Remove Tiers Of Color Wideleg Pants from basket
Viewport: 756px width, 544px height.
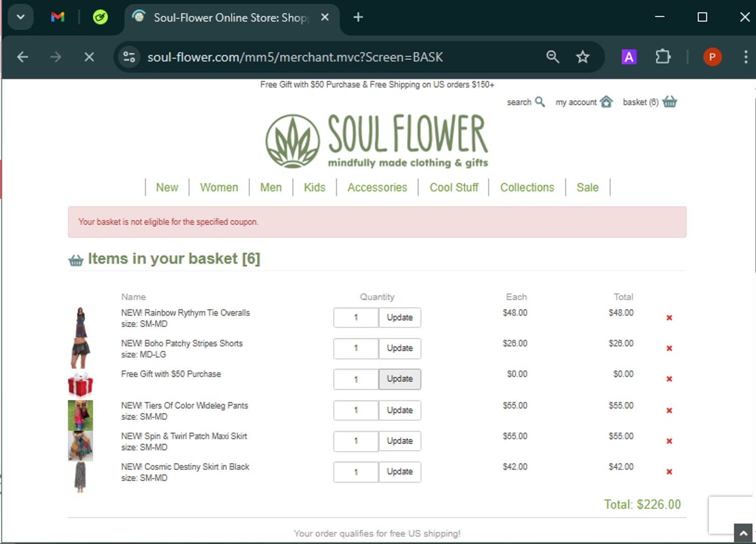(x=669, y=410)
